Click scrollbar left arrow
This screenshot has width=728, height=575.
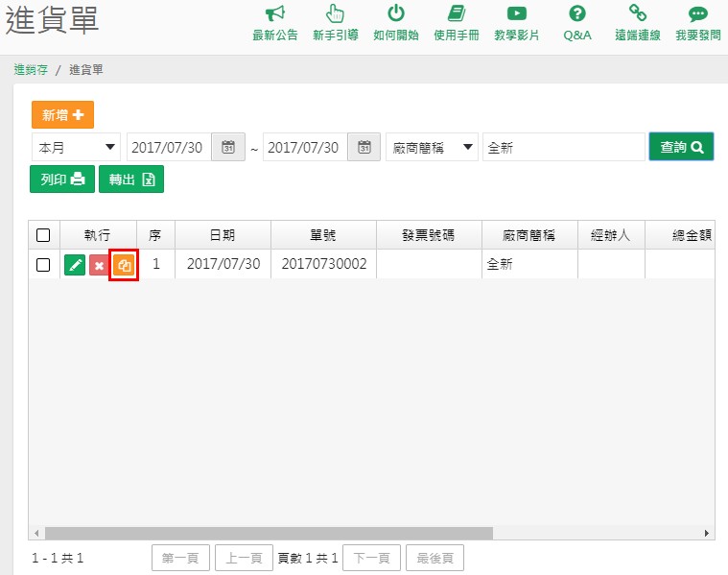[36, 533]
